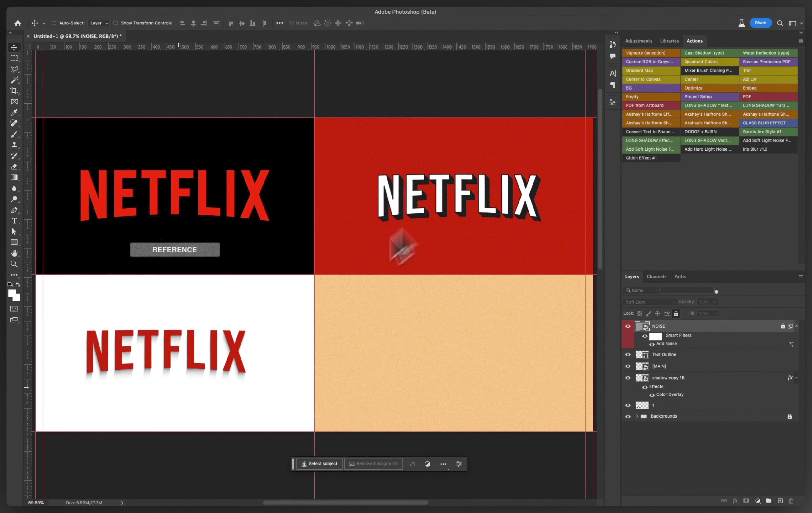The height and width of the screenshot is (513, 812).
Task: Open the Fill dropdown arrow
Action: (715, 314)
